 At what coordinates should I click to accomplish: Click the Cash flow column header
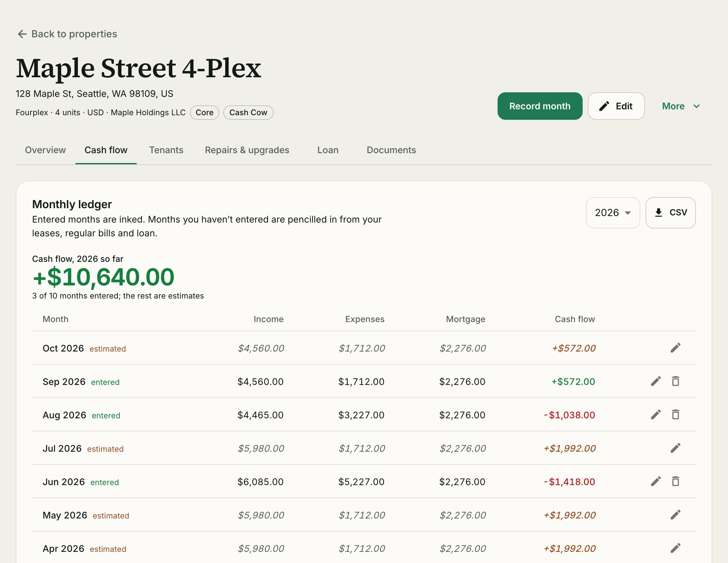(575, 319)
